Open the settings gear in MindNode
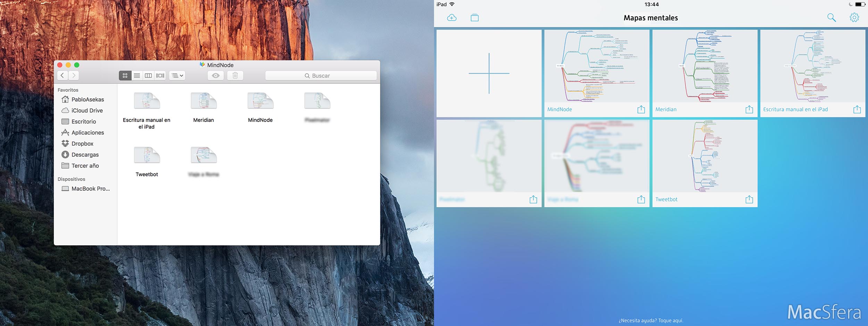The width and height of the screenshot is (868, 326). point(854,18)
